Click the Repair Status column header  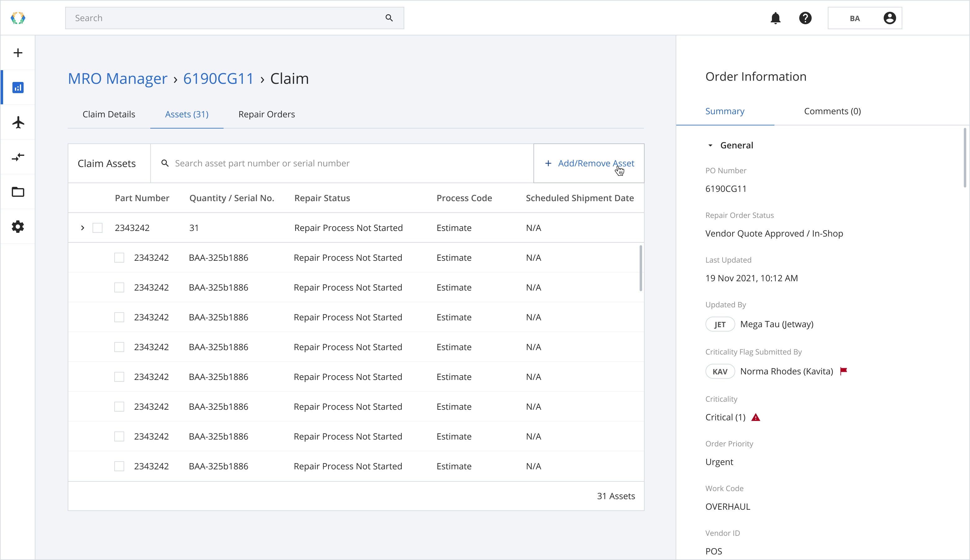322,198
